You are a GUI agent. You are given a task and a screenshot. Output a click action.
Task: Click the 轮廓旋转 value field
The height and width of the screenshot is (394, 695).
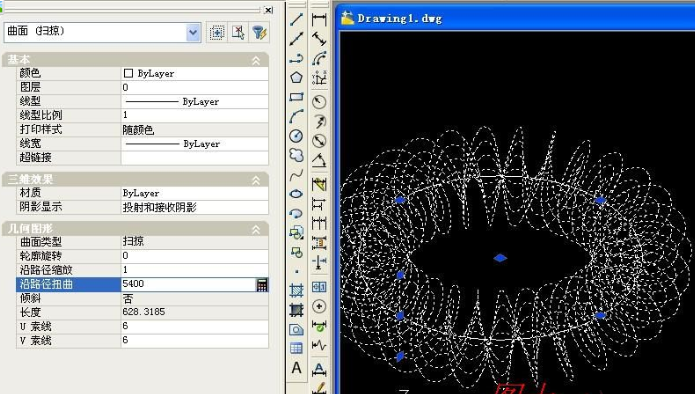click(195, 256)
